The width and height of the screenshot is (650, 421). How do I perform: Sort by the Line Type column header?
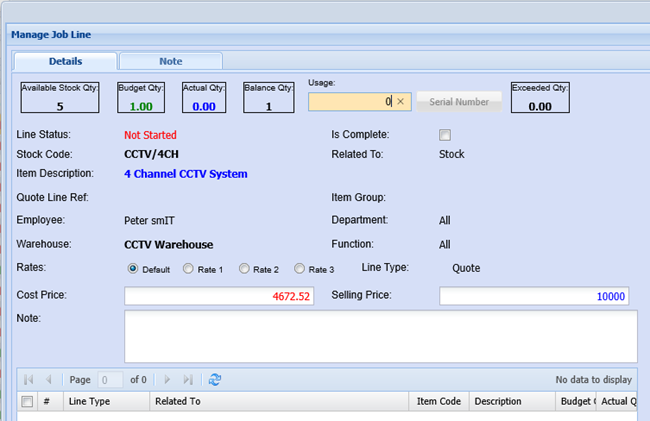pyautogui.click(x=106, y=402)
